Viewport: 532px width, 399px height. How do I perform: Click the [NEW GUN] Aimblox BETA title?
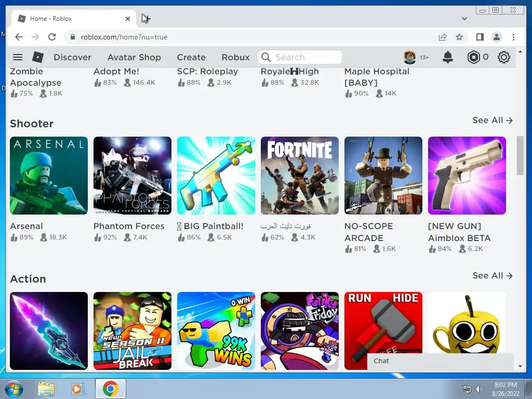coord(459,232)
